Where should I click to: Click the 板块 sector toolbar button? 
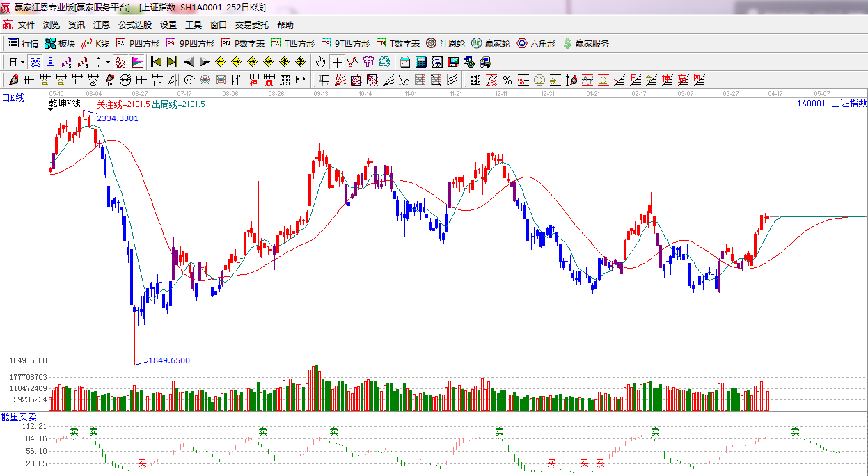(x=59, y=43)
